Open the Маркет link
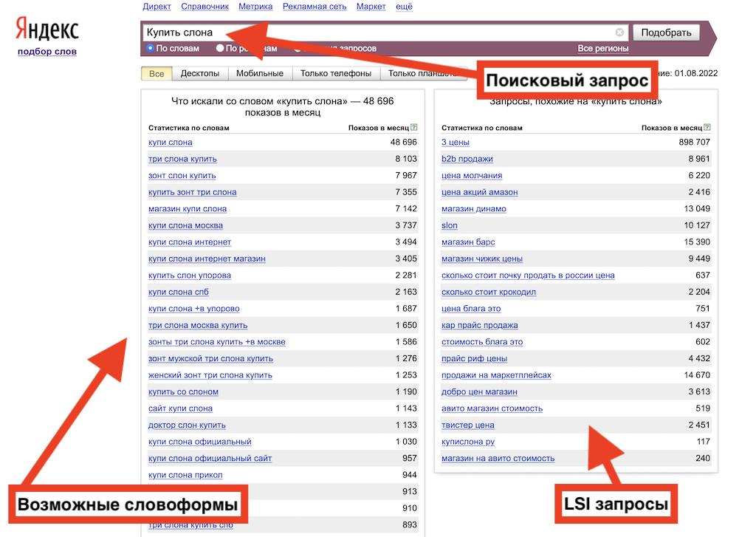This screenshot has width=756, height=537. (x=371, y=6)
